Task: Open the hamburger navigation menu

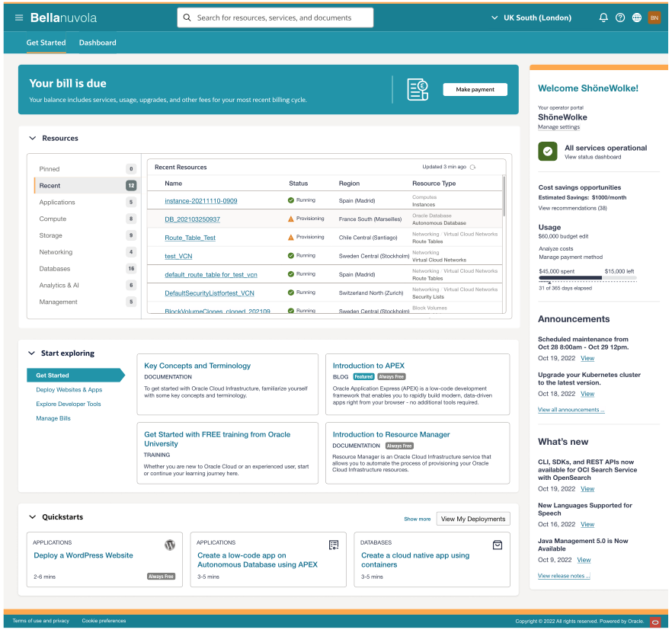Action: tap(18, 17)
